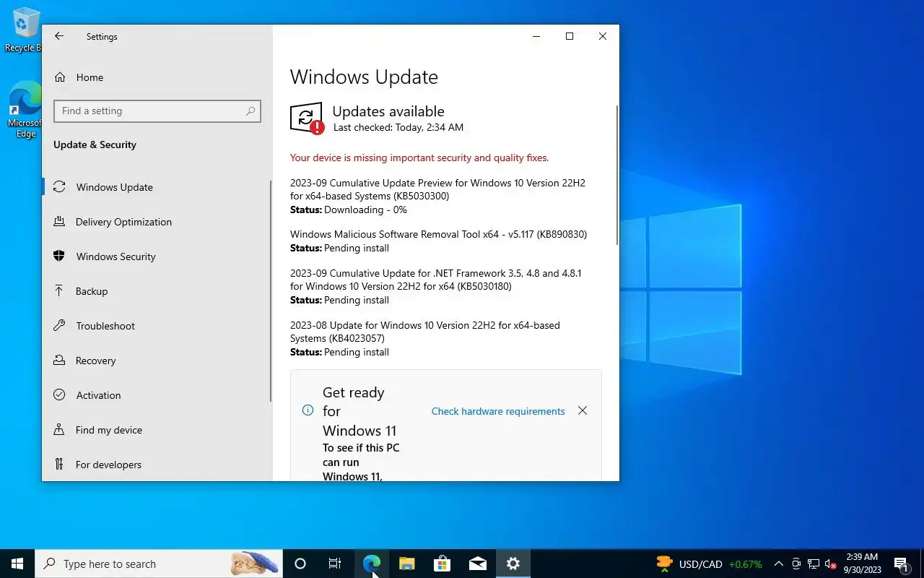Screen dimensions: 924x578
Task: Open the taskbar clock and date
Action: point(862,564)
